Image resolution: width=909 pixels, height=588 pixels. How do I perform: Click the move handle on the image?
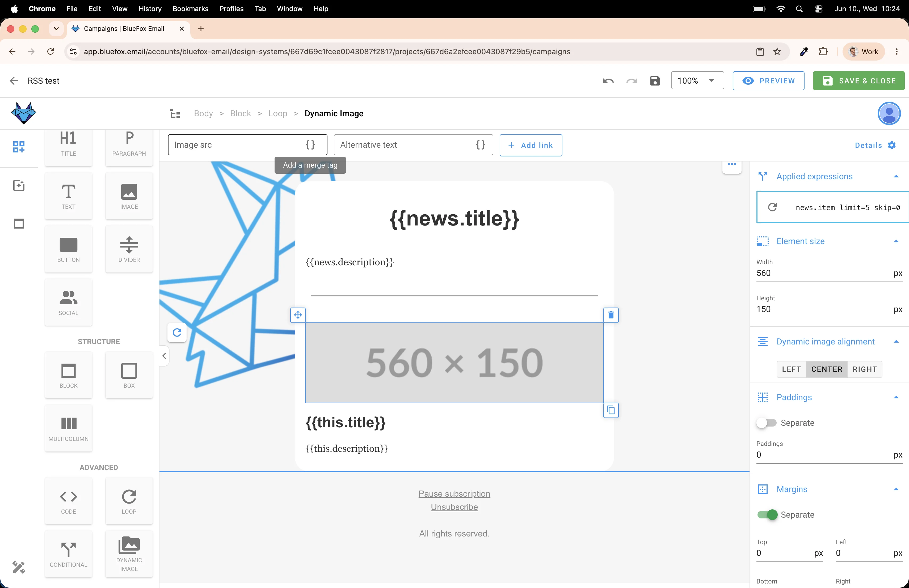click(298, 315)
